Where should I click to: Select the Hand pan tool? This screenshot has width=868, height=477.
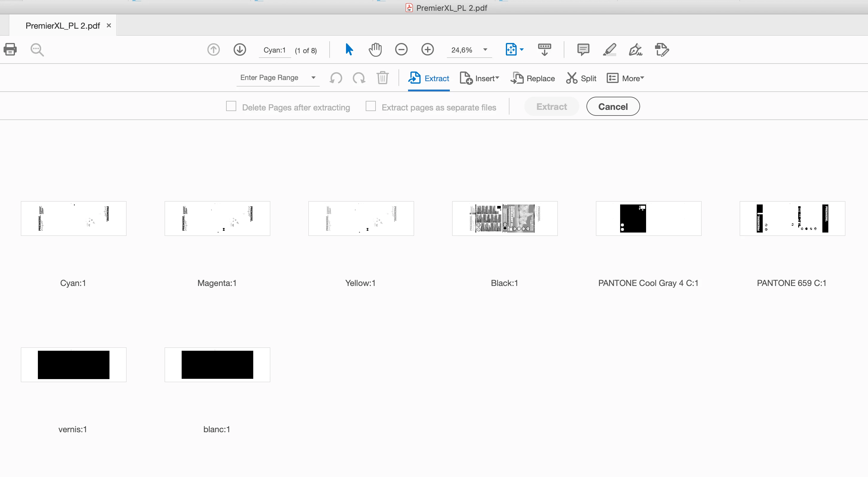click(x=375, y=50)
